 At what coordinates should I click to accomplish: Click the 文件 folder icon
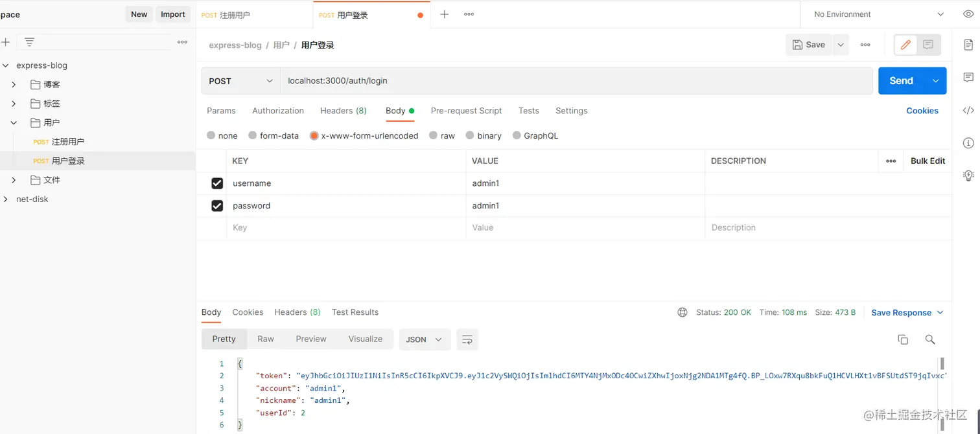pos(36,180)
